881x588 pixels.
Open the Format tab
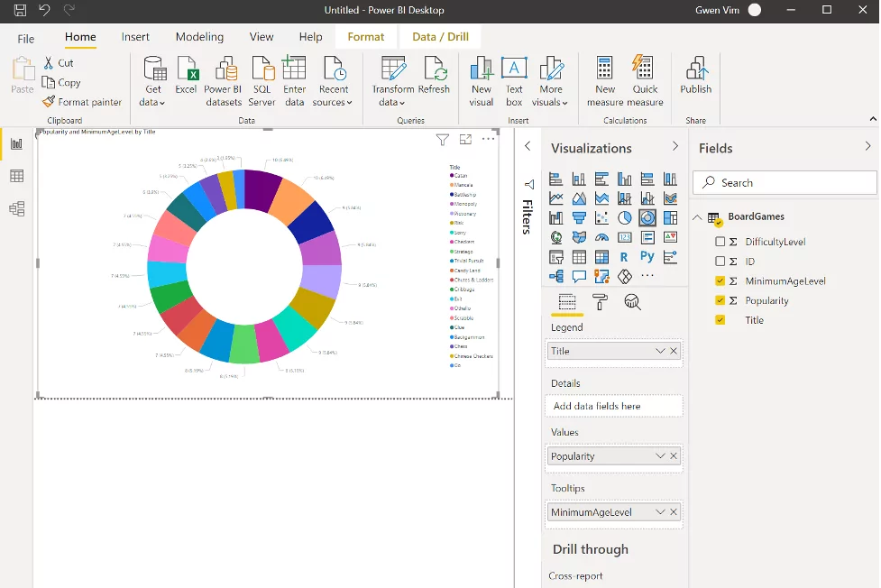[366, 37]
